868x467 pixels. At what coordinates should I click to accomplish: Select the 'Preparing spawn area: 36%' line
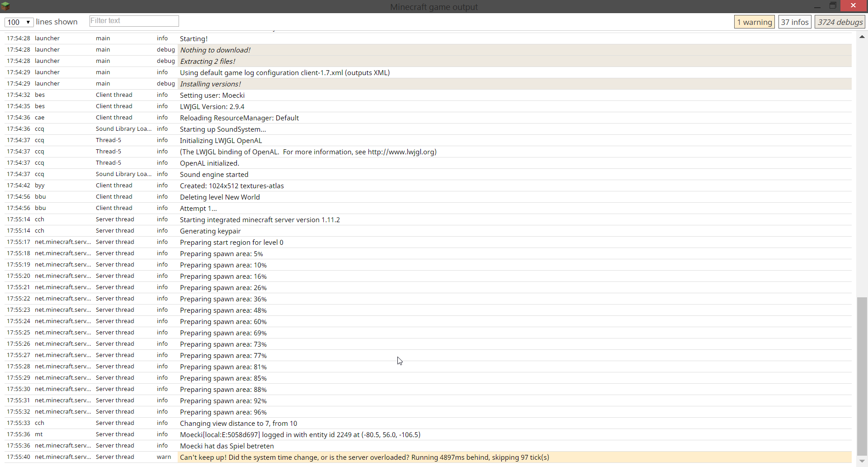coord(428,299)
